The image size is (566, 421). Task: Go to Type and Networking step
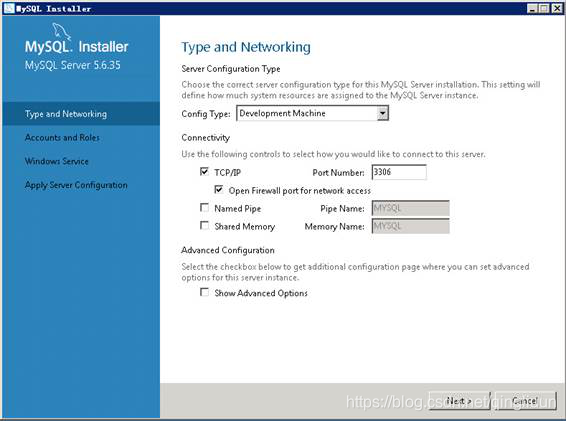click(81, 114)
